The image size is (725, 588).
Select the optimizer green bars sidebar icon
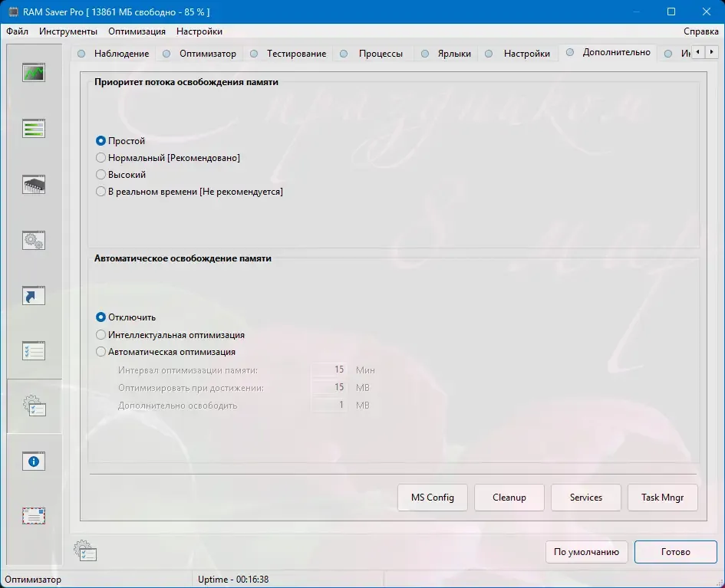pos(34,128)
